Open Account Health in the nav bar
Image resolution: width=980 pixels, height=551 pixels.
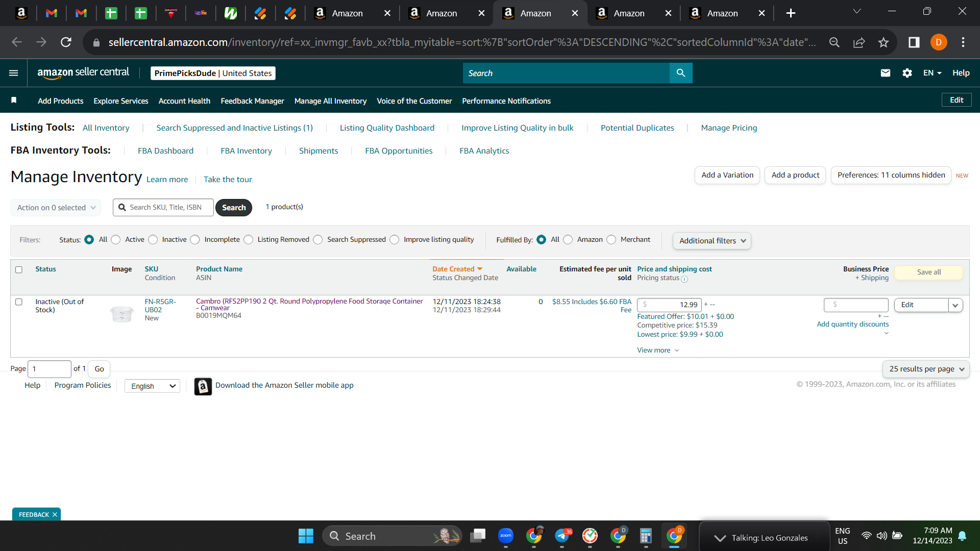pyautogui.click(x=184, y=101)
